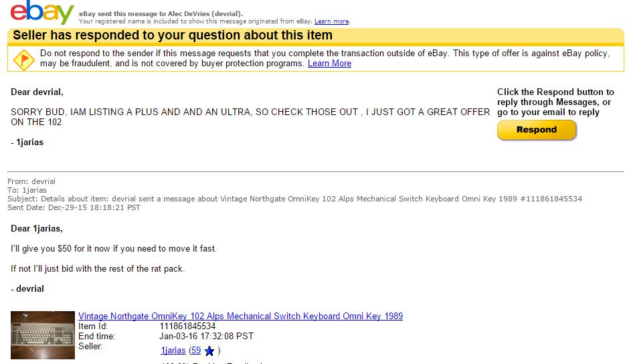Screen dimensions: 633x364
Task: Open the keyboard item thumbnail
Action: (x=43, y=335)
